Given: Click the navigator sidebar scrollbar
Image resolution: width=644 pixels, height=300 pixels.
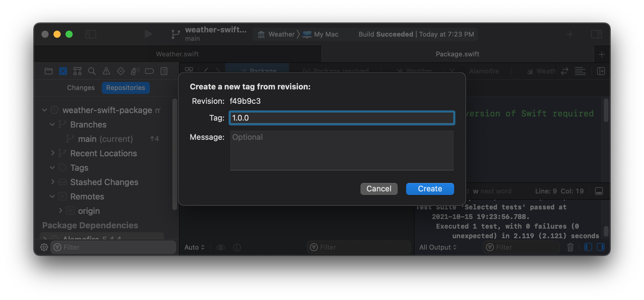Looking at the screenshot, I should [x=175, y=154].
